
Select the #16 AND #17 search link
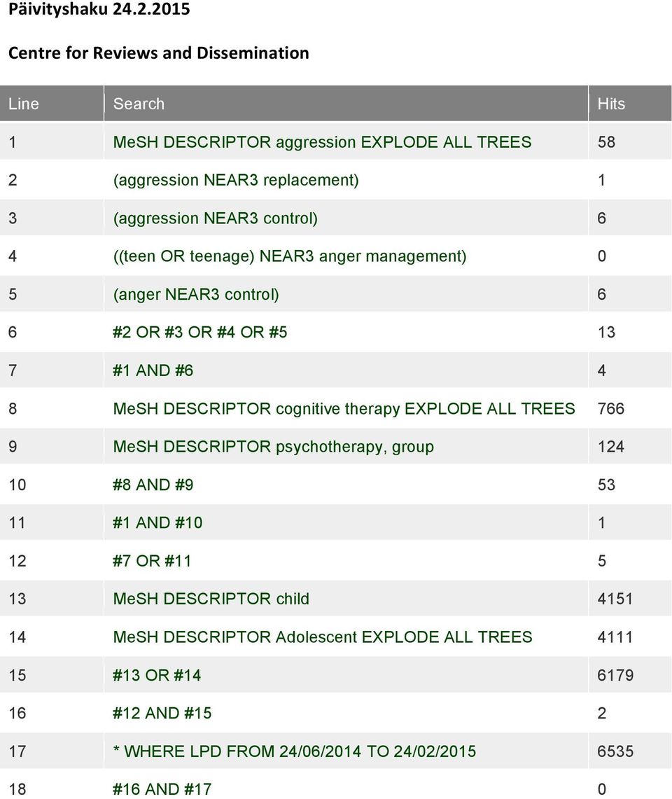[162, 789]
